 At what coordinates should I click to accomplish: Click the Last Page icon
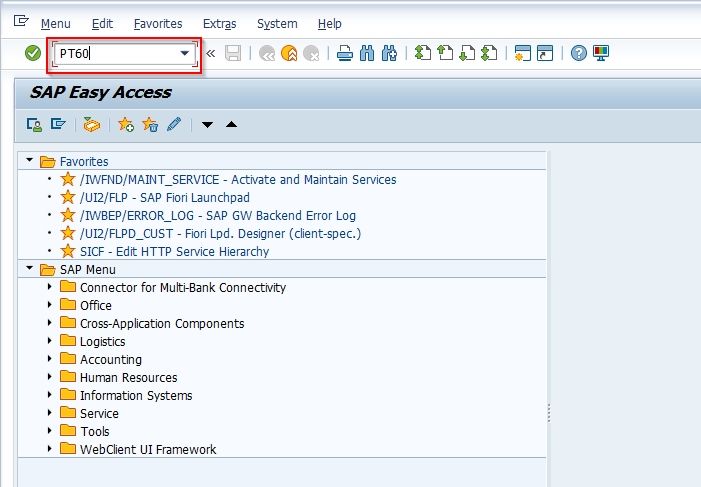click(489, 53)
